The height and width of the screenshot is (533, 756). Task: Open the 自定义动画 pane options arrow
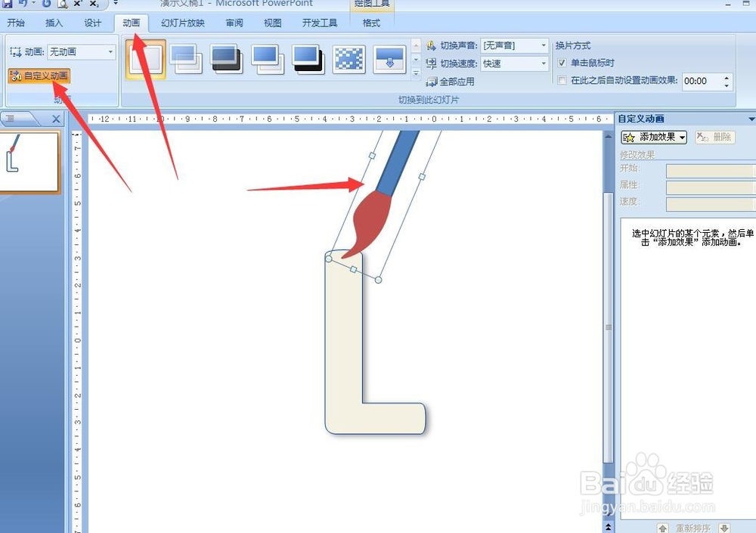point(751,119)
